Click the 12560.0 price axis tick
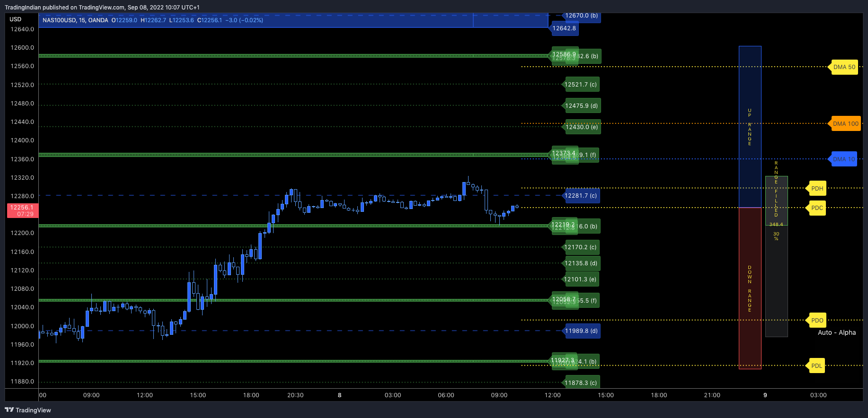 pos(22,66)
